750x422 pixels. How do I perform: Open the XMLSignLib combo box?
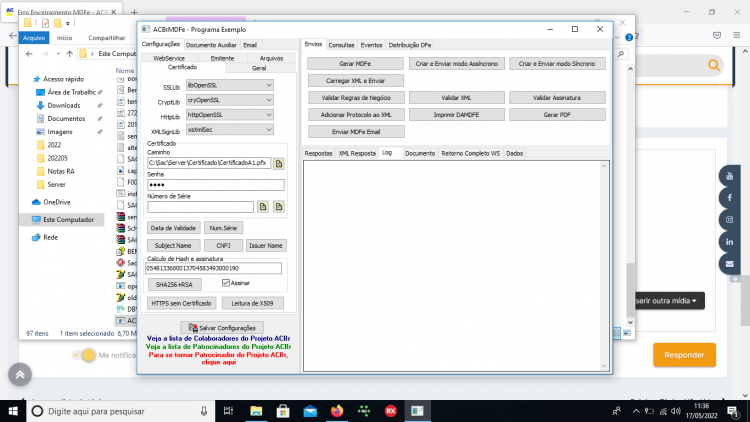click(230, 130)
